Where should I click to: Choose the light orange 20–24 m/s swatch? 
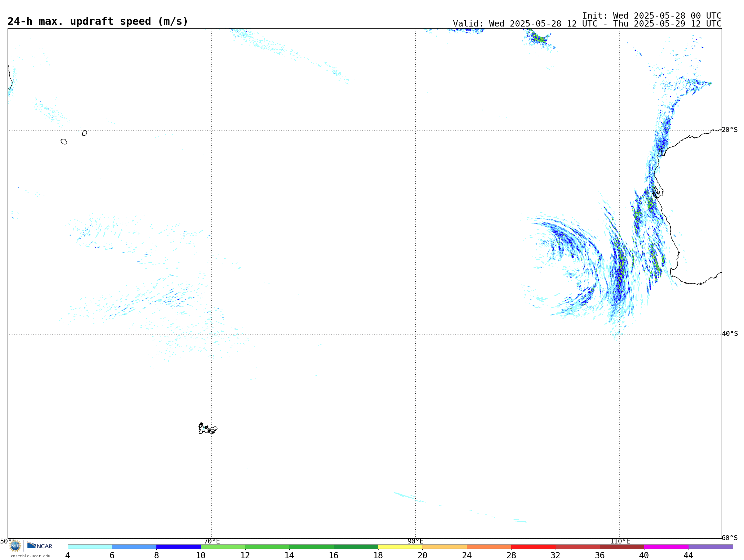point(445,547)
